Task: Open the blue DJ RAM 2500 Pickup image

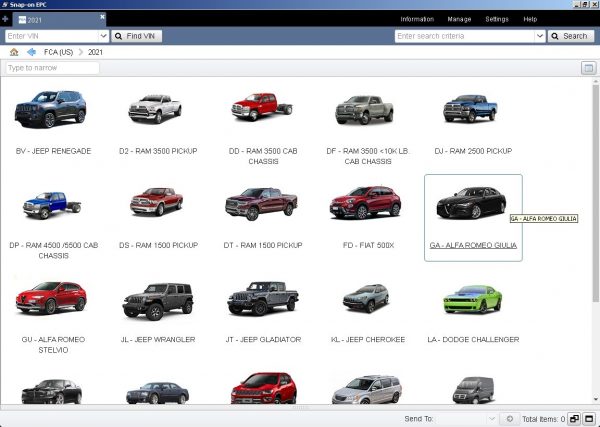Action: tap(470, 108)
